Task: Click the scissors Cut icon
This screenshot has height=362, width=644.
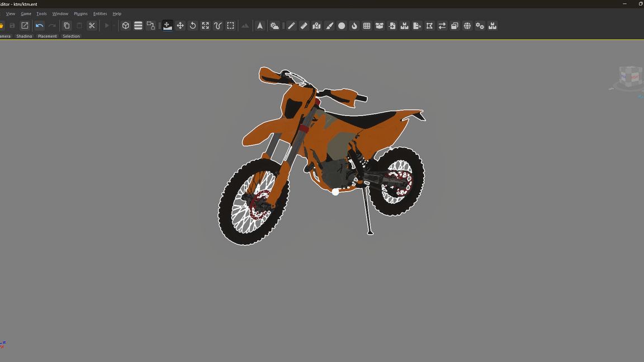Action: coord(92,26)
